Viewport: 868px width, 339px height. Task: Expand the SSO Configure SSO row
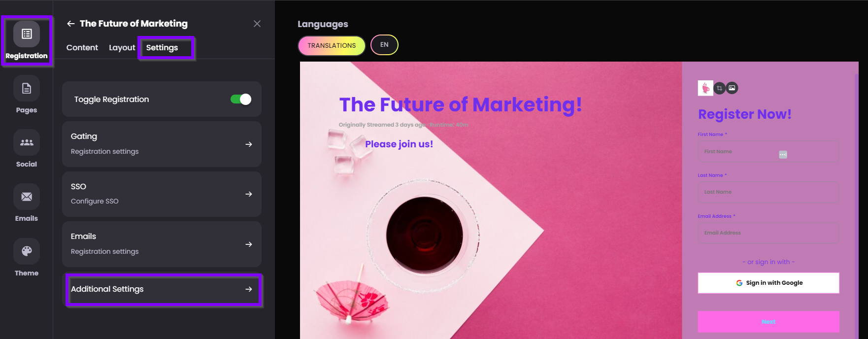coord(162,194)
